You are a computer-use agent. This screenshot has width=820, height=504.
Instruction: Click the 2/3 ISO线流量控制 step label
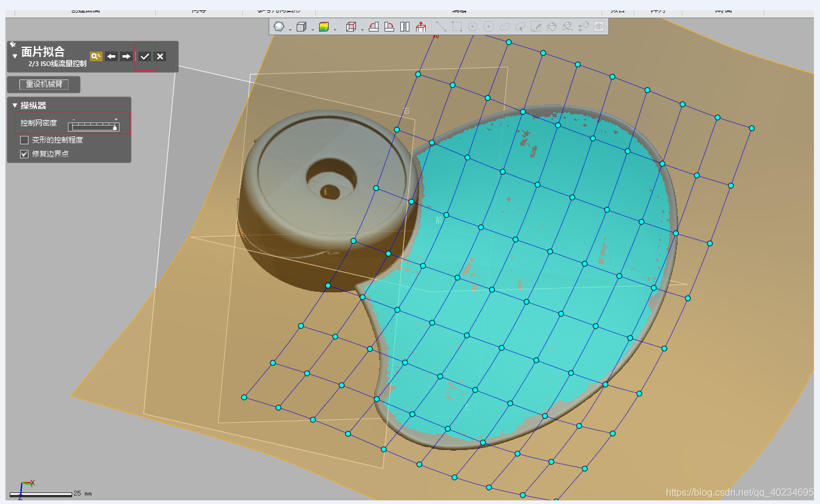(57, 64)
